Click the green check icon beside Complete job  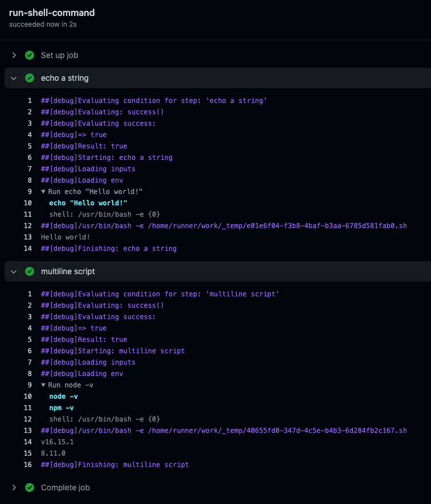click(30, 488)
